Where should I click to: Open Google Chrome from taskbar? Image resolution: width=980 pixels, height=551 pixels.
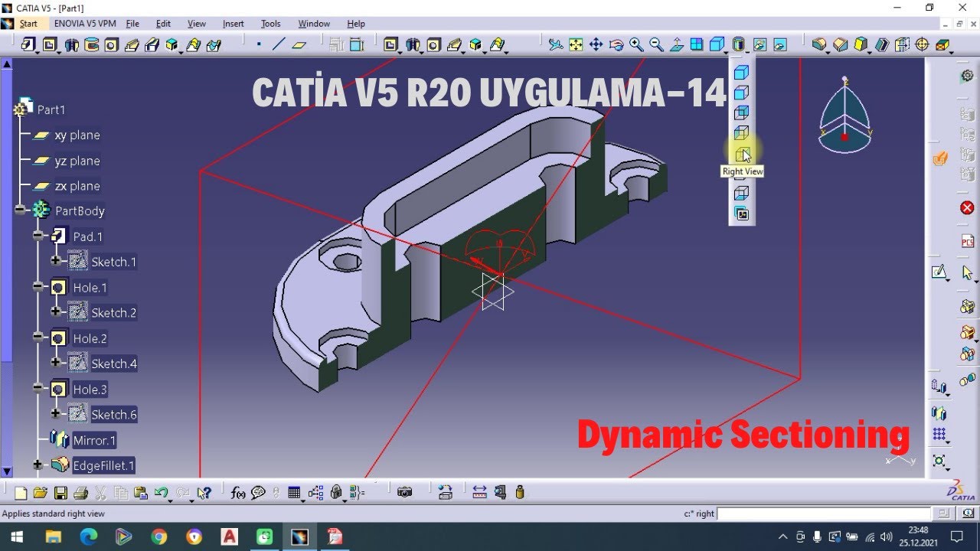pyautogui.click(x=158, y=536)
